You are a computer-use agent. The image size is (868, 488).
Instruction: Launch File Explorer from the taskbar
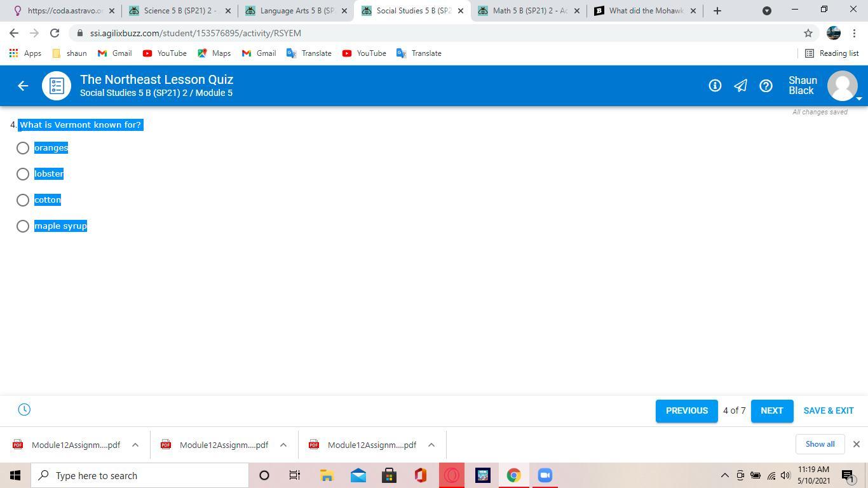(x=327, y=475)
